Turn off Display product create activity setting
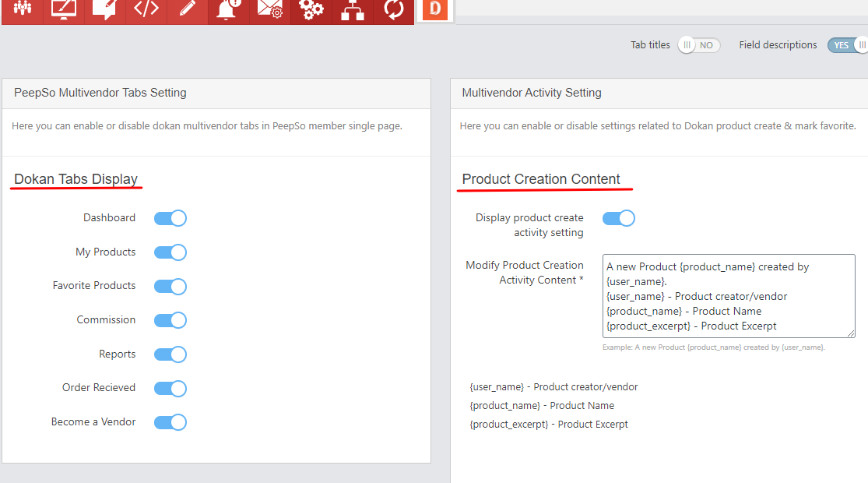 pyautogui.click(x=619, y=218)
